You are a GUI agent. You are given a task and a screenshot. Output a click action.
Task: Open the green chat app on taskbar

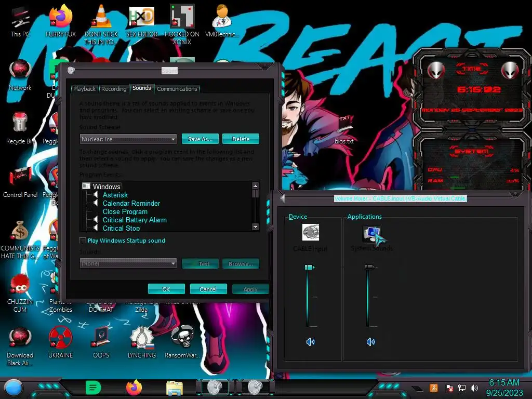pyautogui.click(x=94, y=388)
